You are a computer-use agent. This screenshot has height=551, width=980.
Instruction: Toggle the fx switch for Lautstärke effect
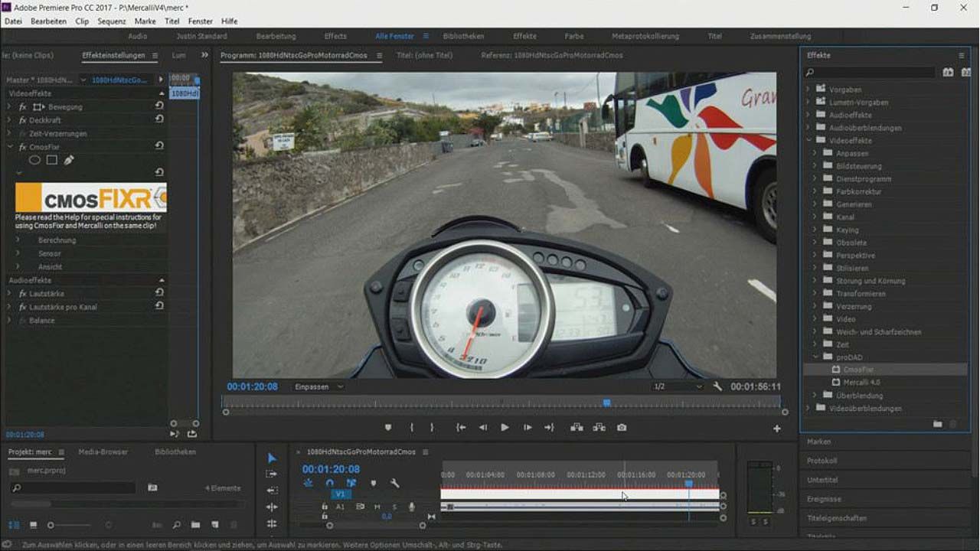pos(23,294)
